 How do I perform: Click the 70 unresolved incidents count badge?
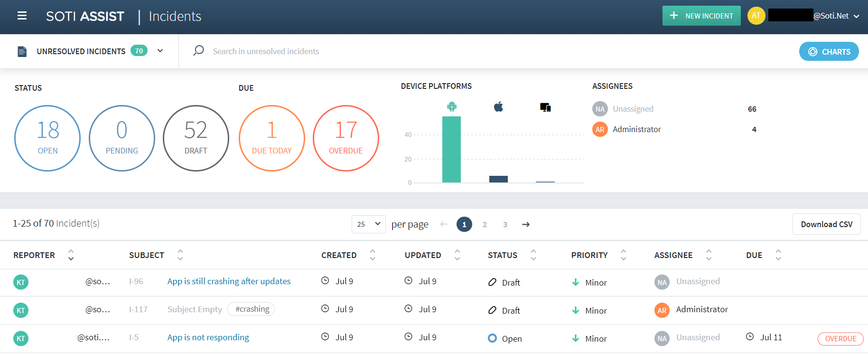pyautogui.click(x=139, y=51)
